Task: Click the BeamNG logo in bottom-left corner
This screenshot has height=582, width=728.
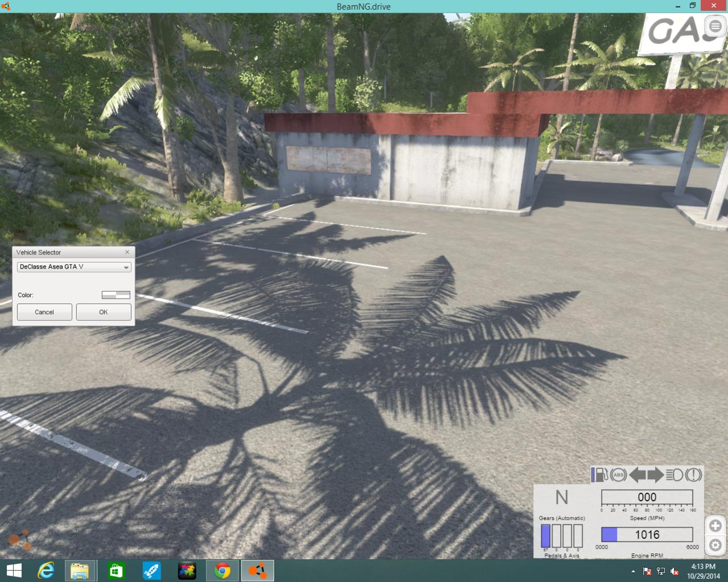Action: [19, 539]
